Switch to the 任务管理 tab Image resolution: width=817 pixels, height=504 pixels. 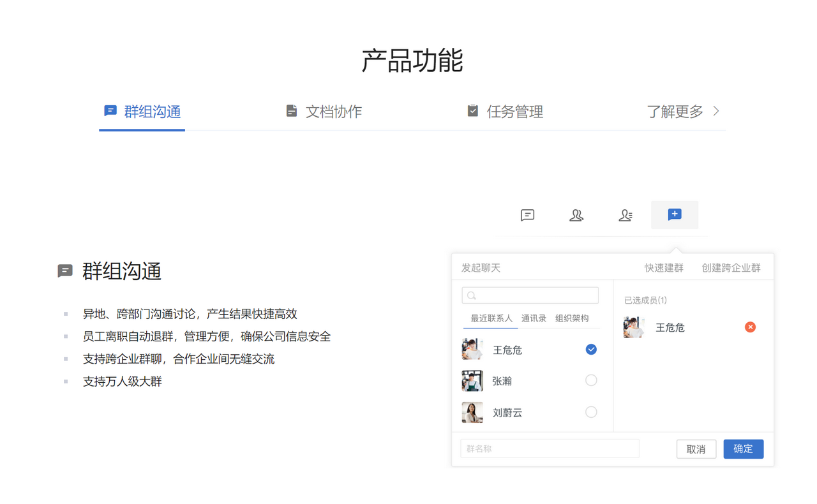pyautogui.click(x=505, y=112)
